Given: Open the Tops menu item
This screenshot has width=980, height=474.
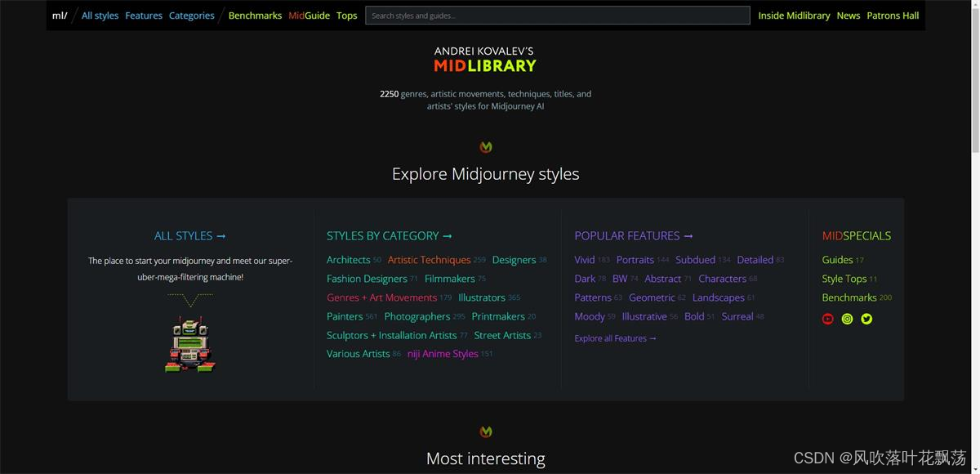Looking at the screenshot, I should click(x=347, y=16).
